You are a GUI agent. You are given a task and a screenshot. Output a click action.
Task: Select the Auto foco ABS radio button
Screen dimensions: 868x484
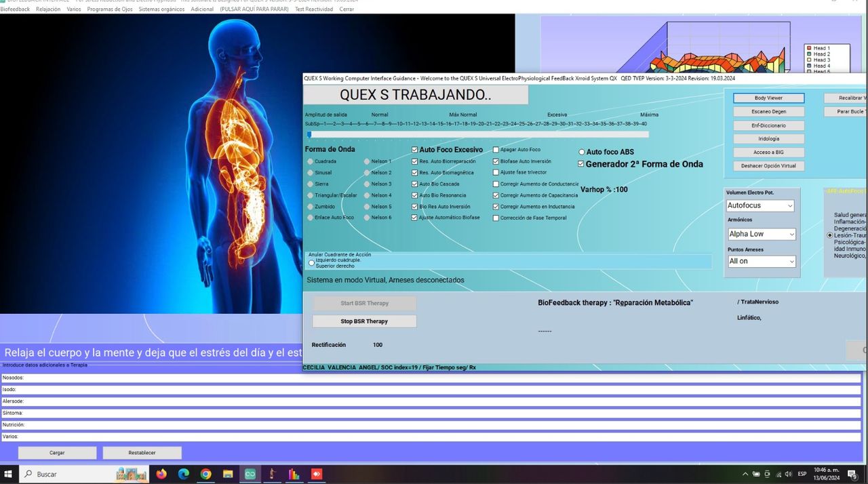point(582,153)
